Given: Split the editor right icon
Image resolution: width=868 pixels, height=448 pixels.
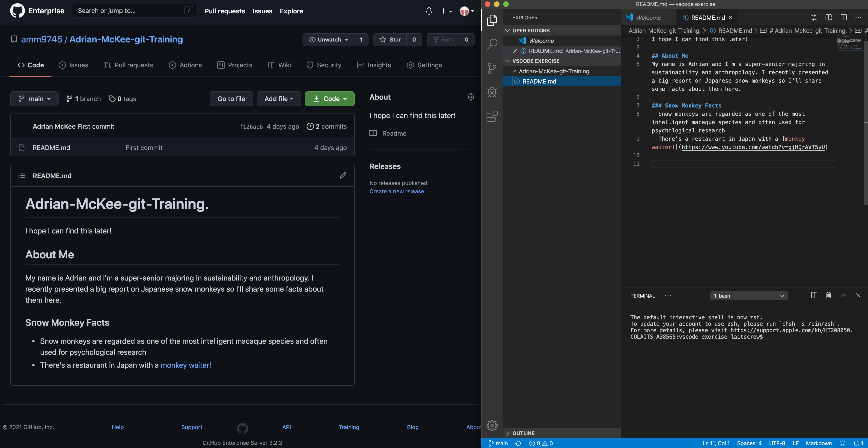Looking at the screenshot, I should tap(843, 18).
